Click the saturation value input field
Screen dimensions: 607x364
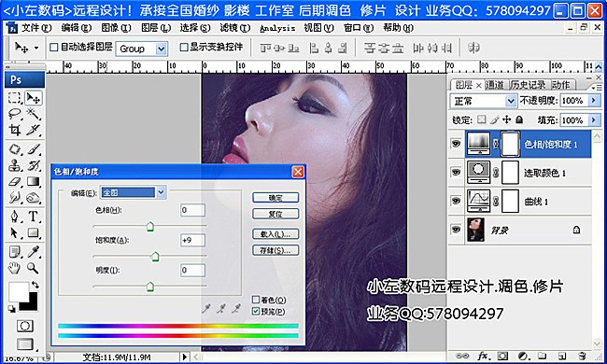[192, 240]
